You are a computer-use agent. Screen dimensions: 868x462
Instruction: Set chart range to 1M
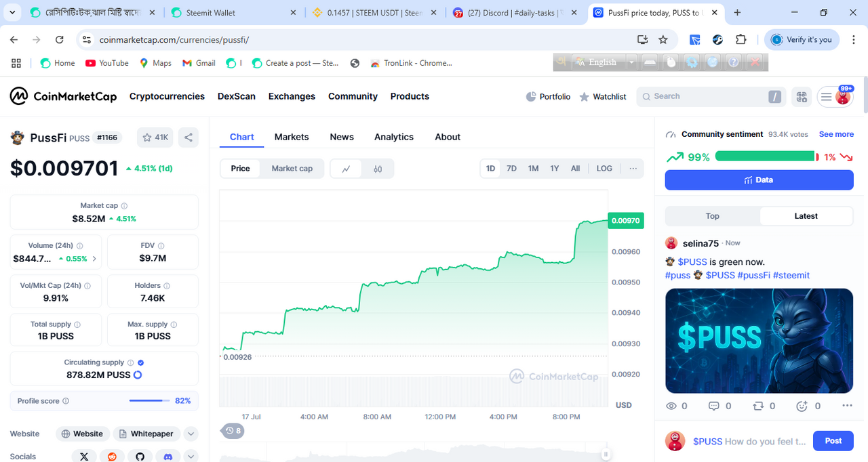coord(534,169)
